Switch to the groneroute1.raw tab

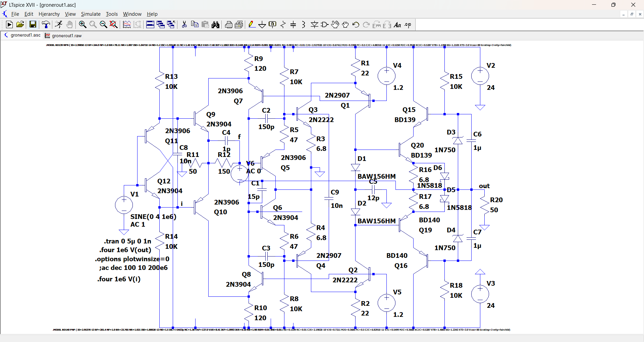pyautogui.click(x=64, y=36)
